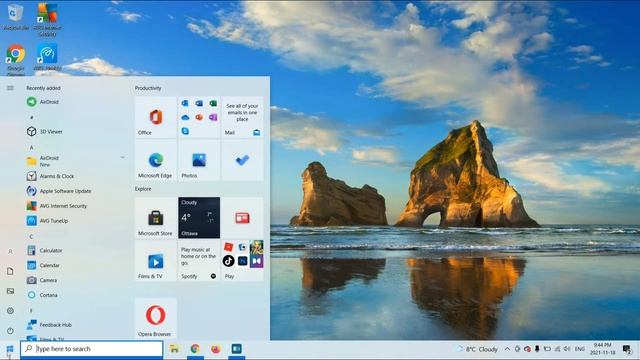Open Settings gear in Start sidebar
The width and height of the screenshot is (640, 360).
(x=10, y=311)
